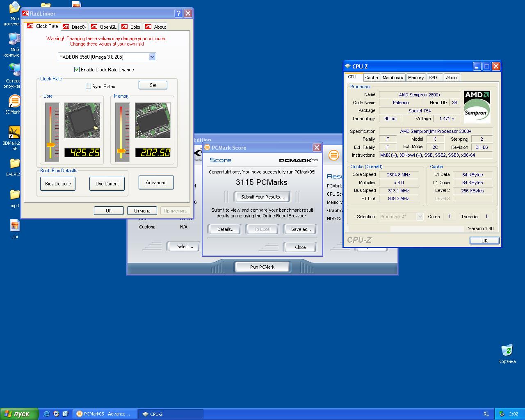The image size is (525, 420).
Task: Open the EVEREST folder on desktop
Action: 14,163
